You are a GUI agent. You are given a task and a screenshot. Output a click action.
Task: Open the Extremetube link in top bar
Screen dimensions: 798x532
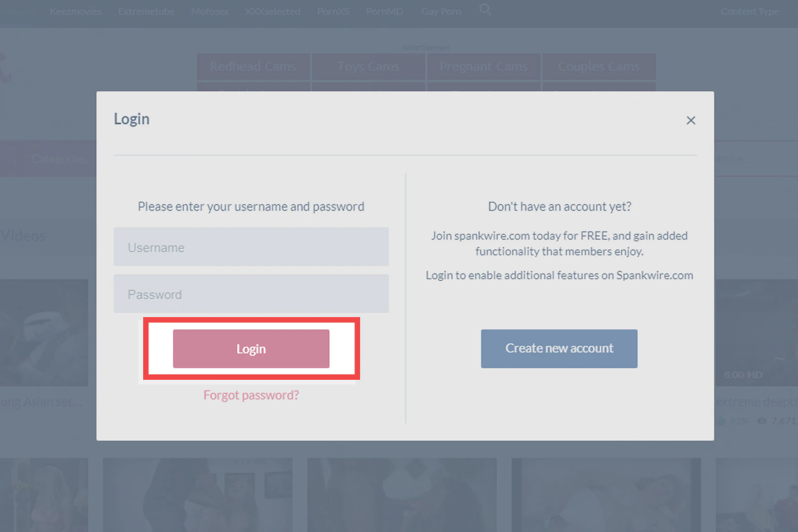click(146, 11)
